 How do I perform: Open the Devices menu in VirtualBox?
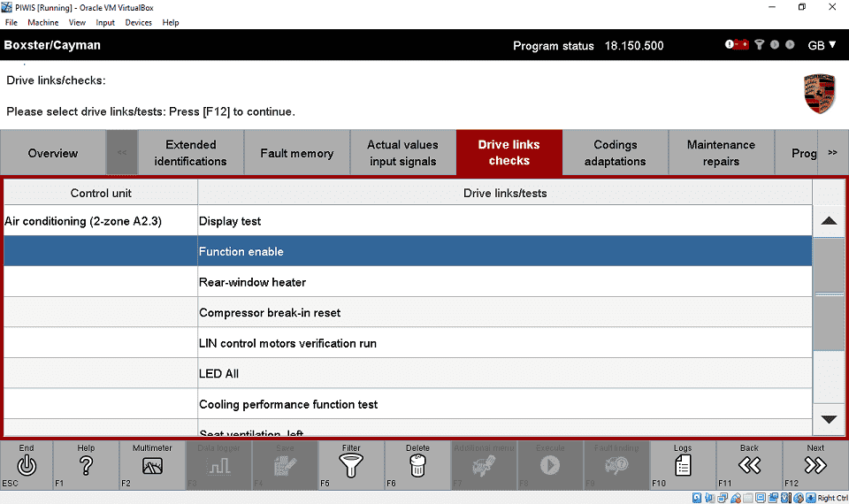pos(138,22)
